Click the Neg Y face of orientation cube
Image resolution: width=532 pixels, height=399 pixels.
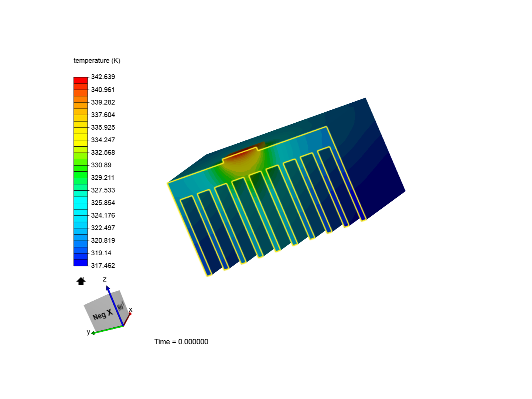(x=121, y=306)
